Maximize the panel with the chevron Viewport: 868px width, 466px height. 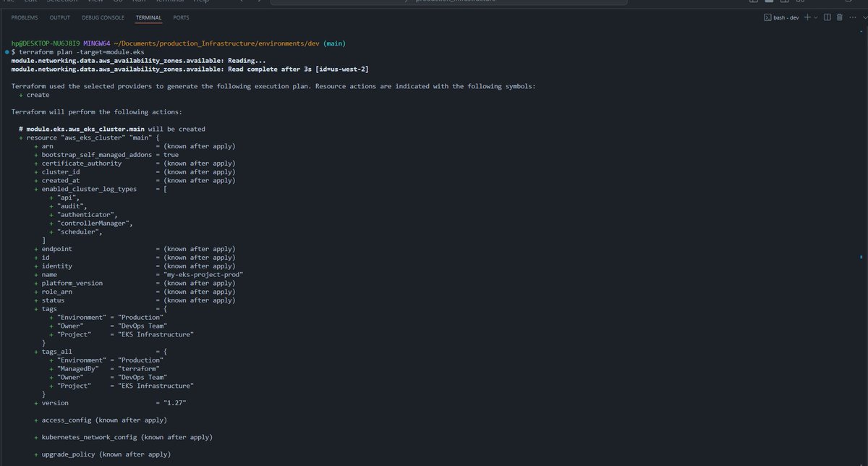point(865,17)
